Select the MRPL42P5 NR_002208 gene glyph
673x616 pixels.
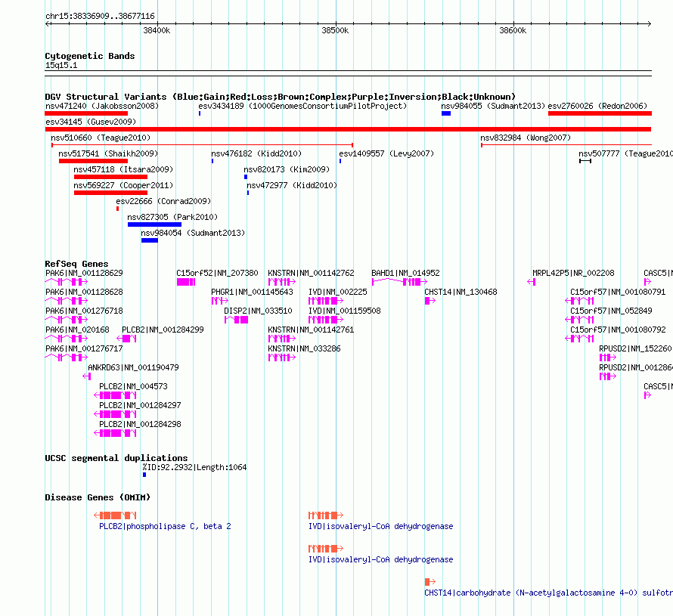[532, 282]
